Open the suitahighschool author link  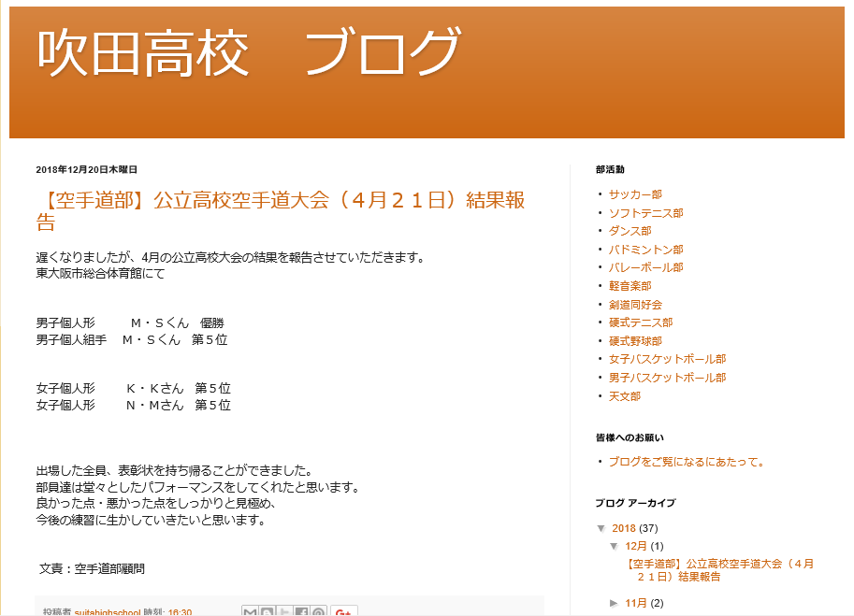[108, 612]
